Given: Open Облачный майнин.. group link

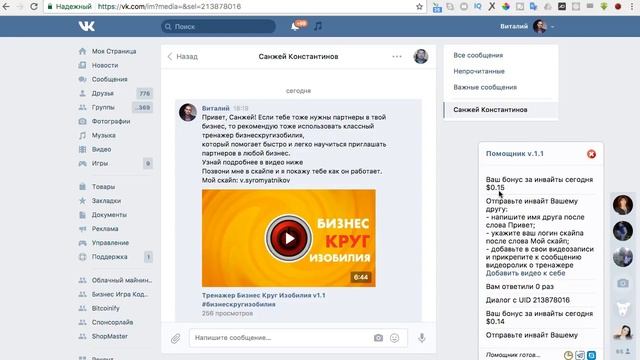Looking at the screenshot, I should click(122, 280).
